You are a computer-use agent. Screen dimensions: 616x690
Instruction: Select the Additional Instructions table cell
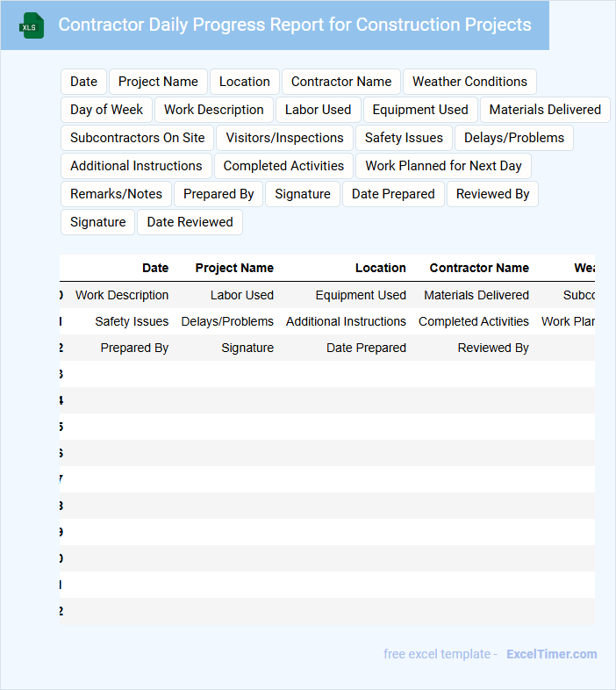tap(346, 321)
